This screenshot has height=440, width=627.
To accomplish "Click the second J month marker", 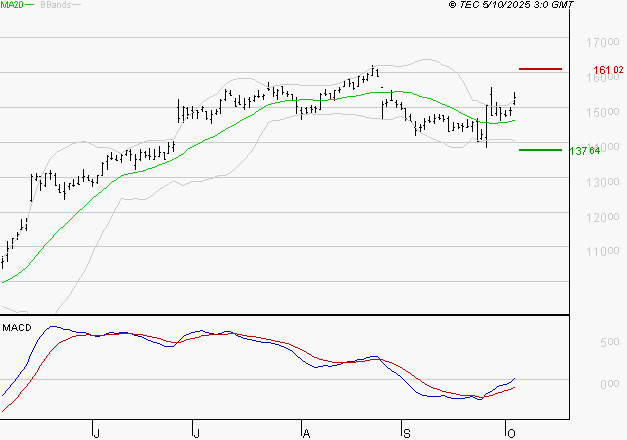I will click(x=196, y=433).
